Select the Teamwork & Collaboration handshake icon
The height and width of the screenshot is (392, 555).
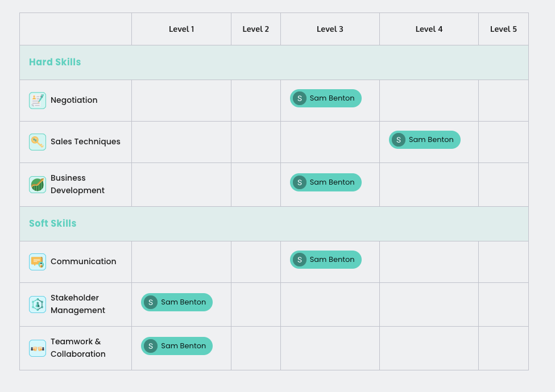(38, 348)
